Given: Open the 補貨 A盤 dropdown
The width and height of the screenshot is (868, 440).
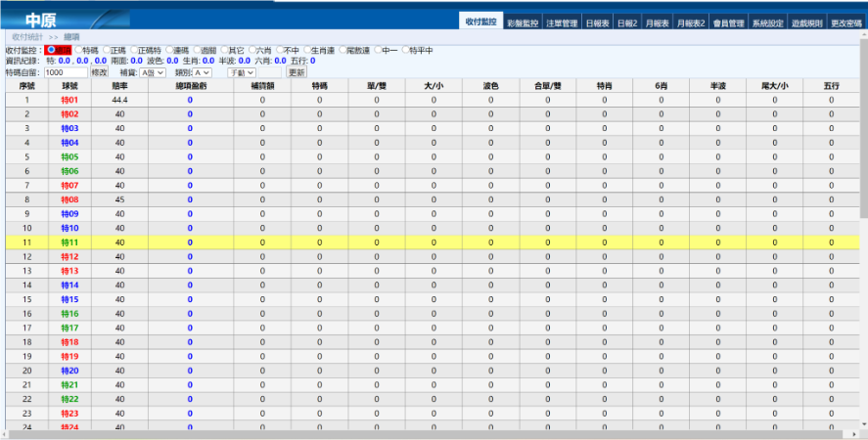Looking at the screenshot, I should click(x=153, y=72).
